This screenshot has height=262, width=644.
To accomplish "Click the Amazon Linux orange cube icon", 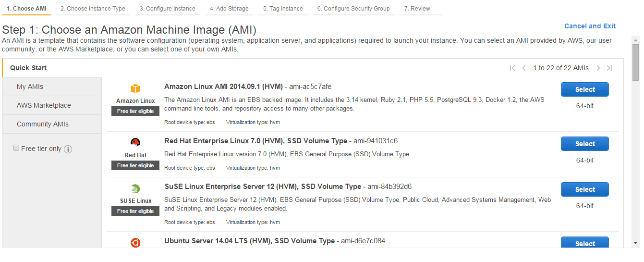I will pos(135,88).
